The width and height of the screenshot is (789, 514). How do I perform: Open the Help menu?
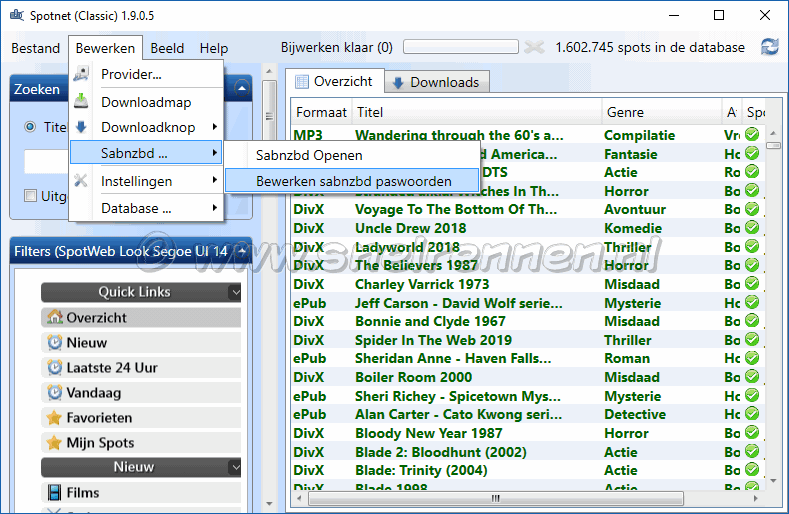(x=214, y=48)
